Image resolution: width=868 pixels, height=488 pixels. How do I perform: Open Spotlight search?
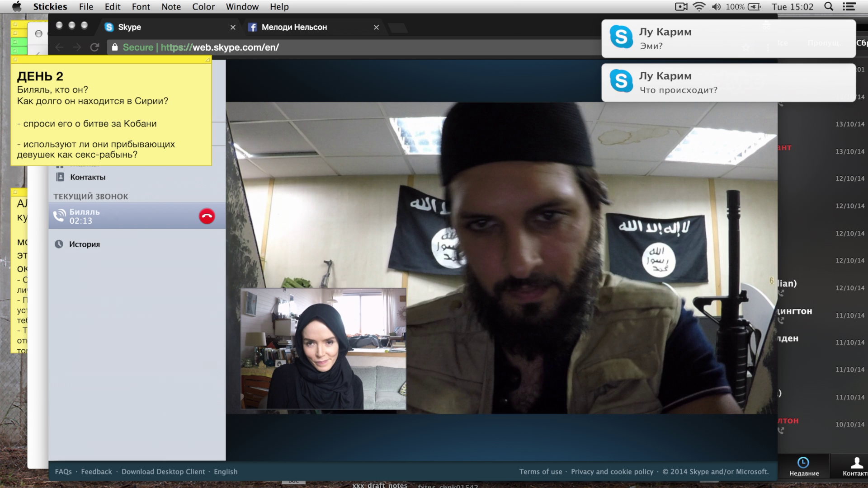tap(829, 7)
